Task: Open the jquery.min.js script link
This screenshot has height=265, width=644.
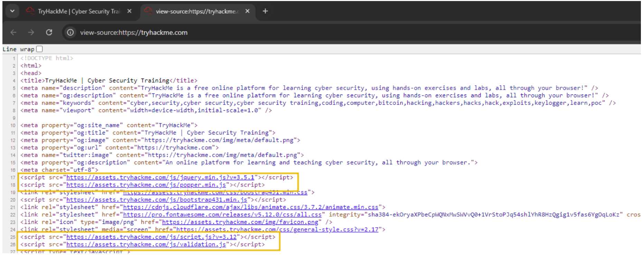Action: (160, 177)
